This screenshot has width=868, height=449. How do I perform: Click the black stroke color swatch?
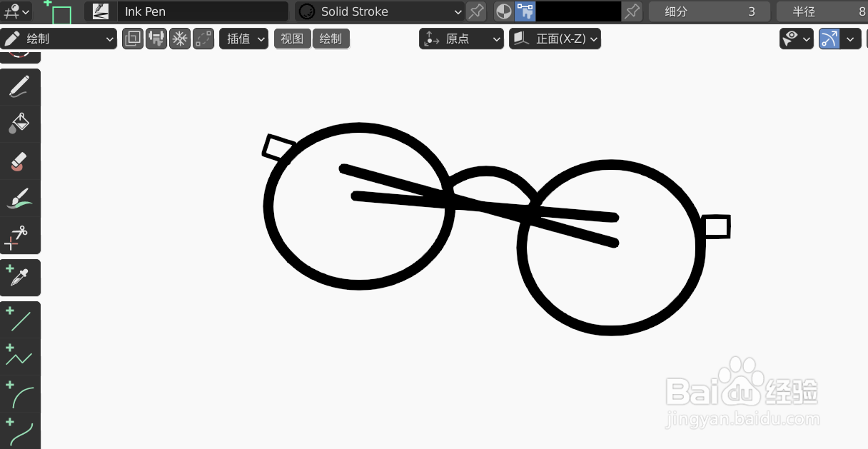coord(578,11)
